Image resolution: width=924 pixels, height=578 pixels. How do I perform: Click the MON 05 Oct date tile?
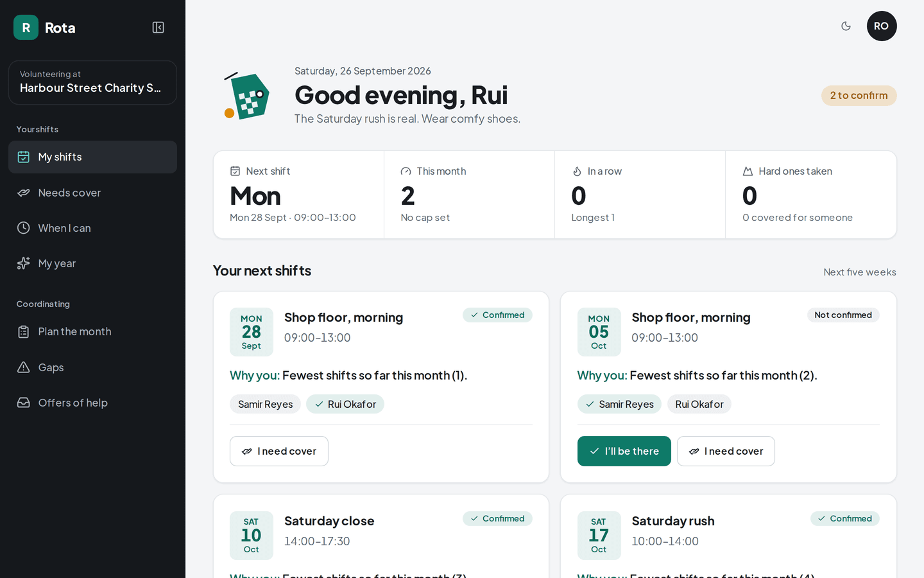599,332
